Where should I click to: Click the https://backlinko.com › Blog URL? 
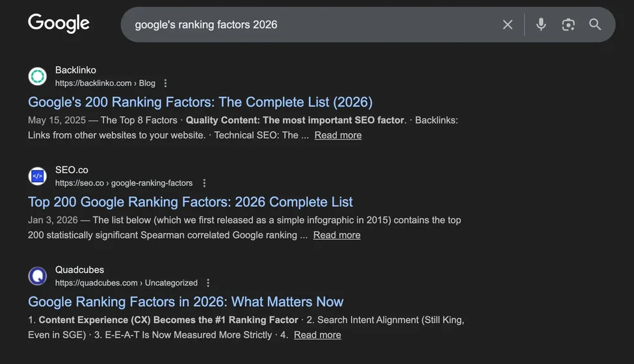click(x=105, y=83)
